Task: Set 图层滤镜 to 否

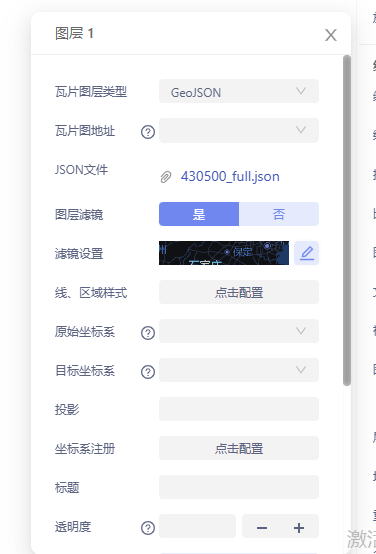Action: tap(279, 214)
